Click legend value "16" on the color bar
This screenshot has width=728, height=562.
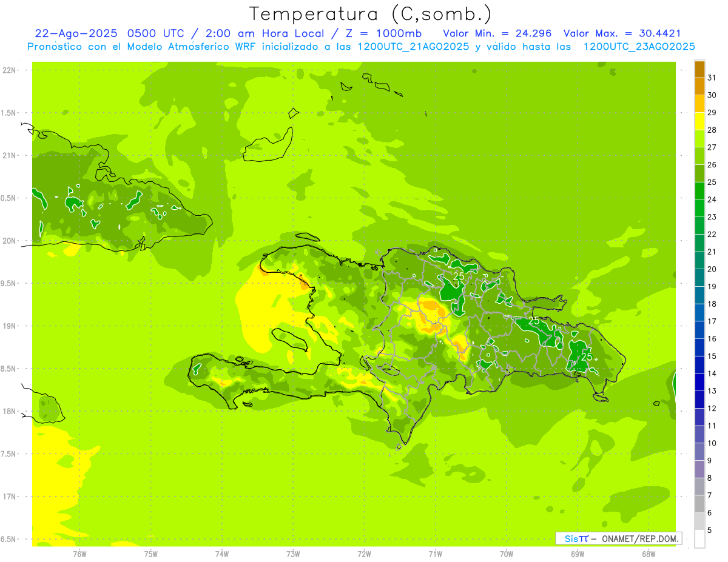point(712,339)
